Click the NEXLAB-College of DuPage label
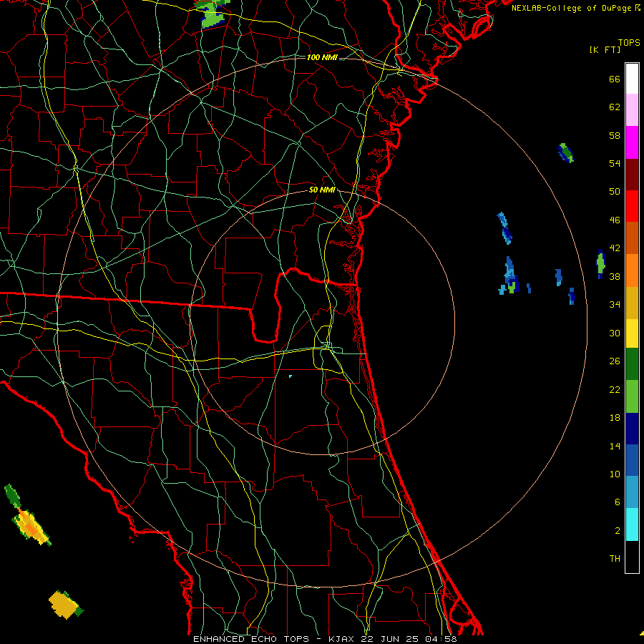This screenshot has height=644, width=644. [x=572, y=8]
